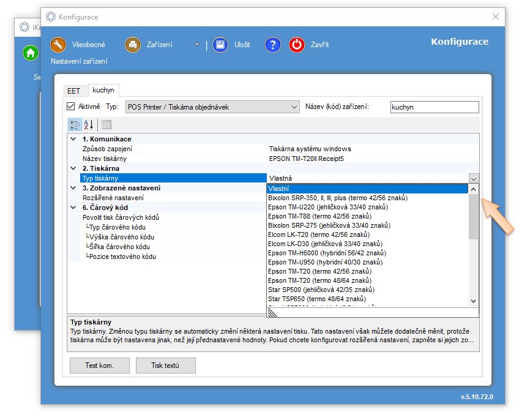Open the small arrow next to Zařízení

coord(196,45)
